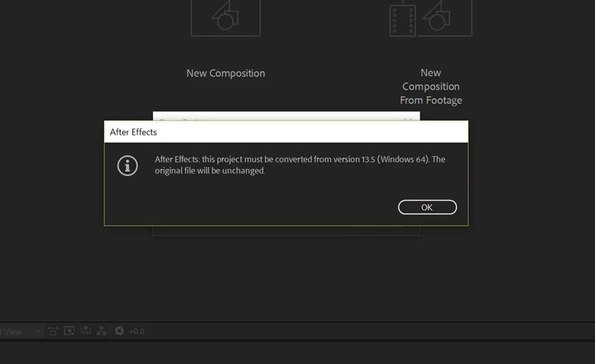Open Fast Previews options icon
The image size is (595, 364).
[69, 331]
